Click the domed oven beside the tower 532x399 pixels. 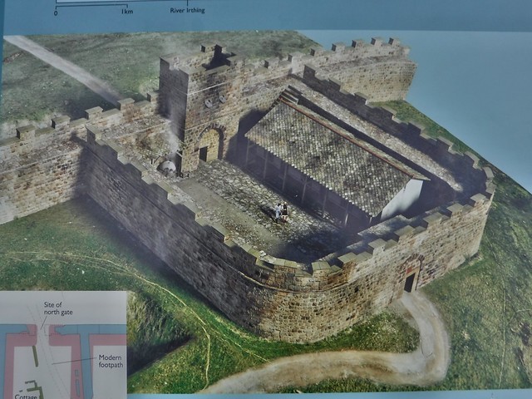click(x=169, y=167)
